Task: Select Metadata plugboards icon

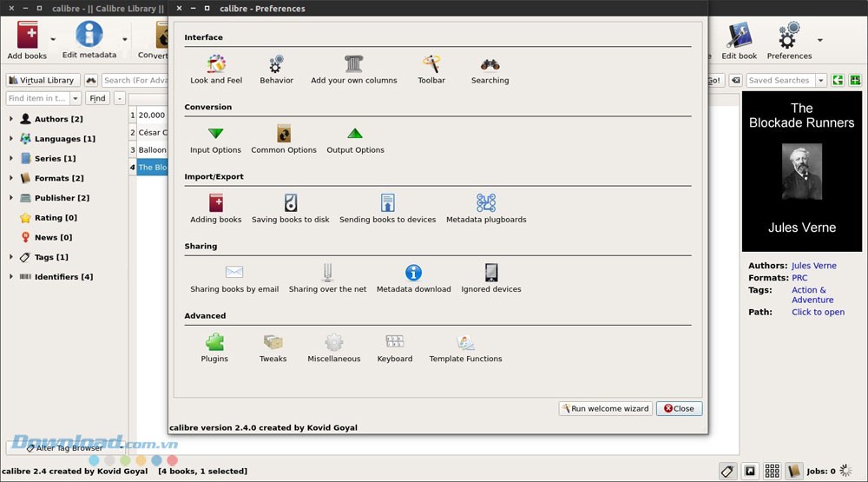Action: coord(486,203)
